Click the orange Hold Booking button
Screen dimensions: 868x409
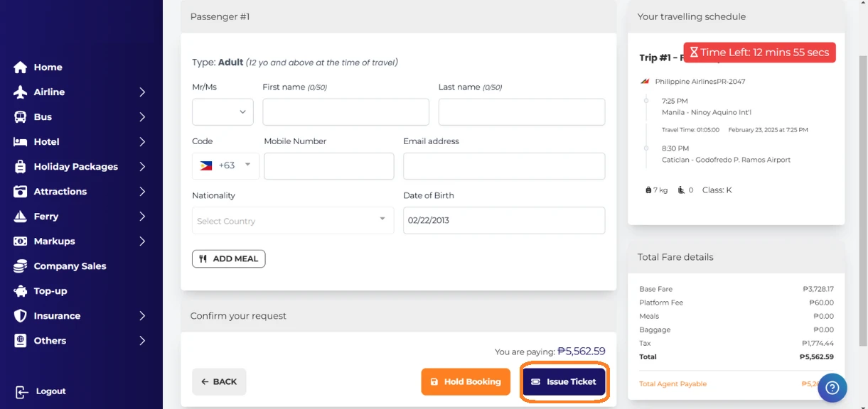466,382
